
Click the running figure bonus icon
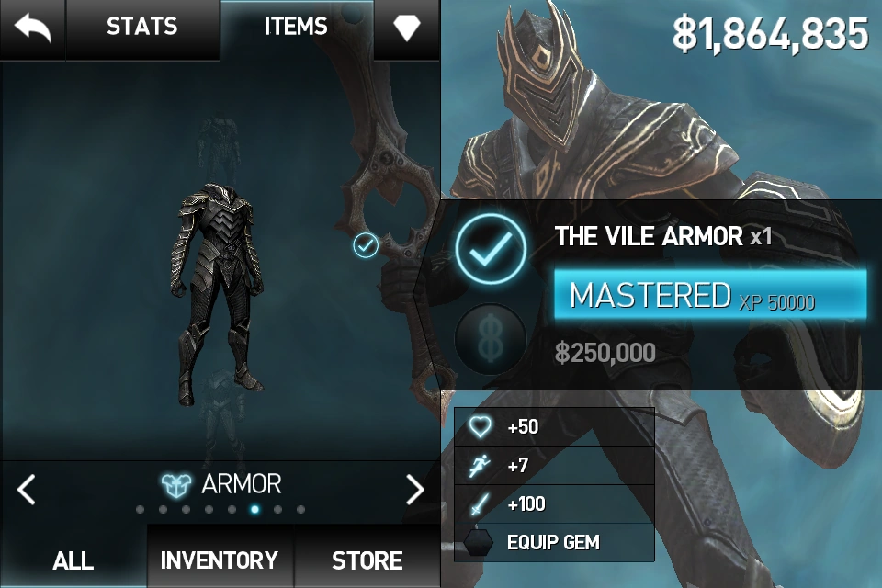tap(480, 465)
